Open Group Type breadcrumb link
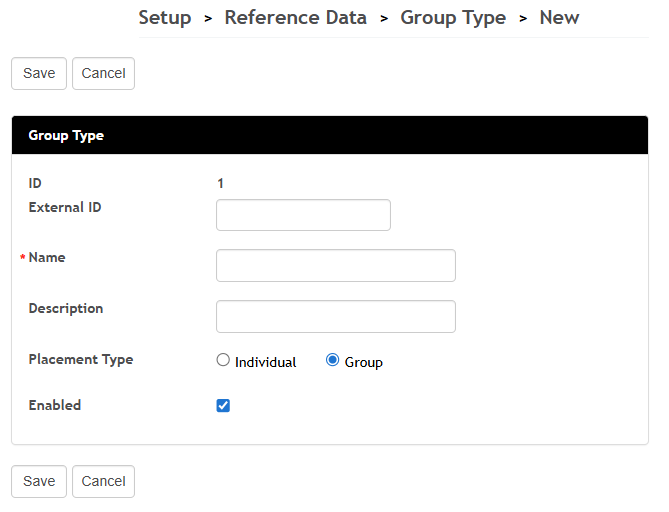Viewport: 669px width, 512px height. pos(453,18)
